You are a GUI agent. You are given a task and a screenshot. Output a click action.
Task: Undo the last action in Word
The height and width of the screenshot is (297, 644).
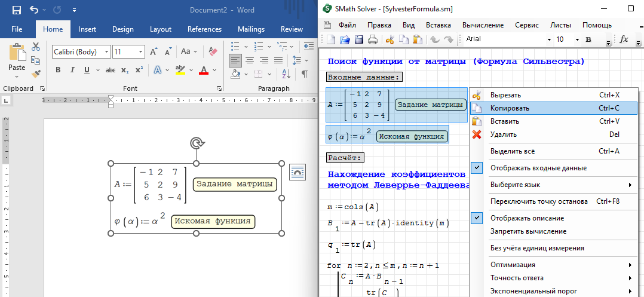point(33,10)
